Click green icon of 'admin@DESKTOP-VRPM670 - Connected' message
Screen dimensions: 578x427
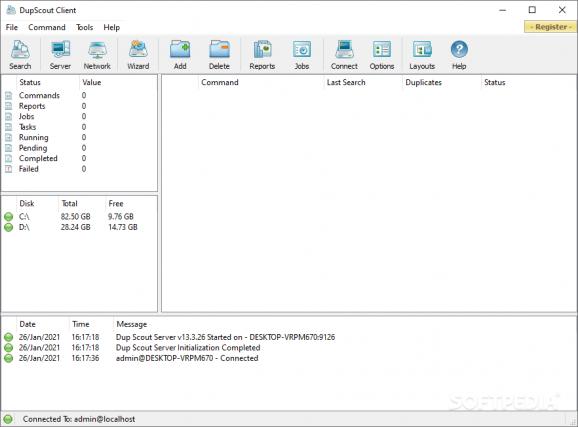coord(8,358)
